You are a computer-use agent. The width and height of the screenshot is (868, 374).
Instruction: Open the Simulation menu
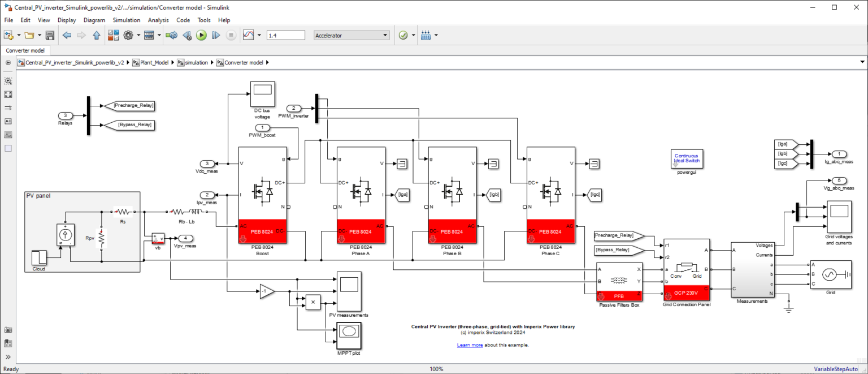[x=126, y=20]
